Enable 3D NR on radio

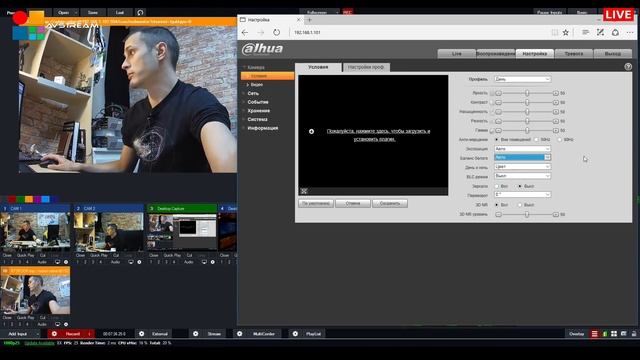point(497,205)
